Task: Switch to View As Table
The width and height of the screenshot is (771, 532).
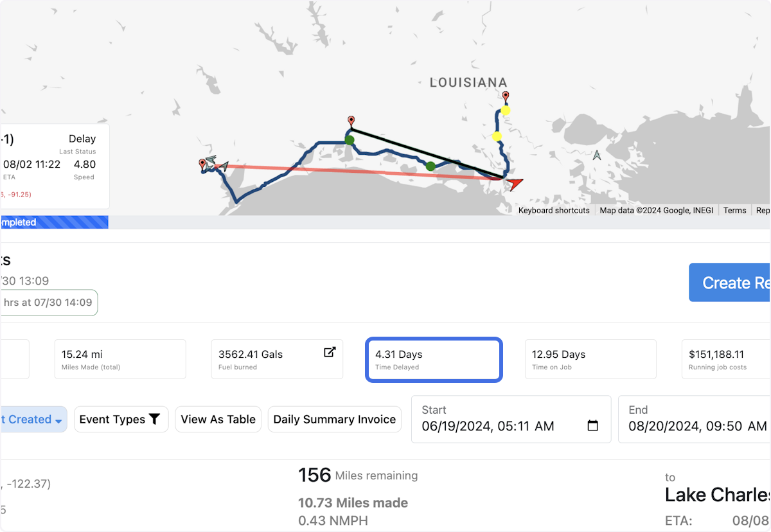Action: [218, 420]
